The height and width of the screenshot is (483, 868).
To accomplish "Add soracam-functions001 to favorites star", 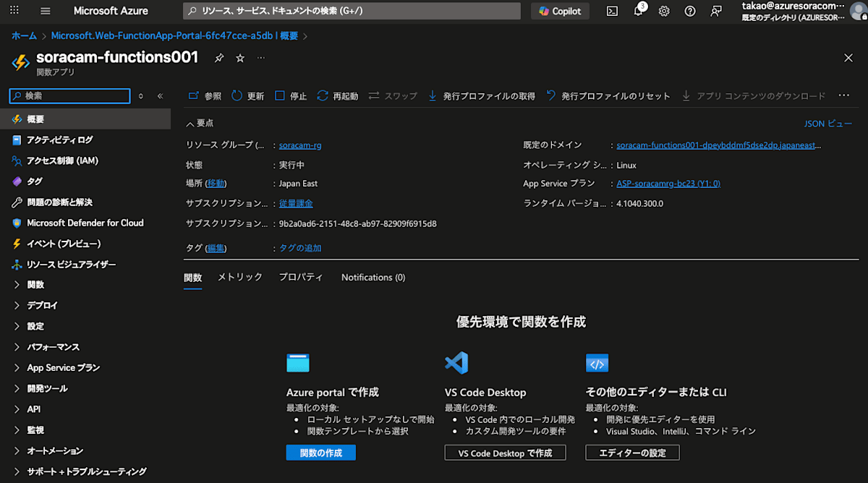I will [240, 58].
